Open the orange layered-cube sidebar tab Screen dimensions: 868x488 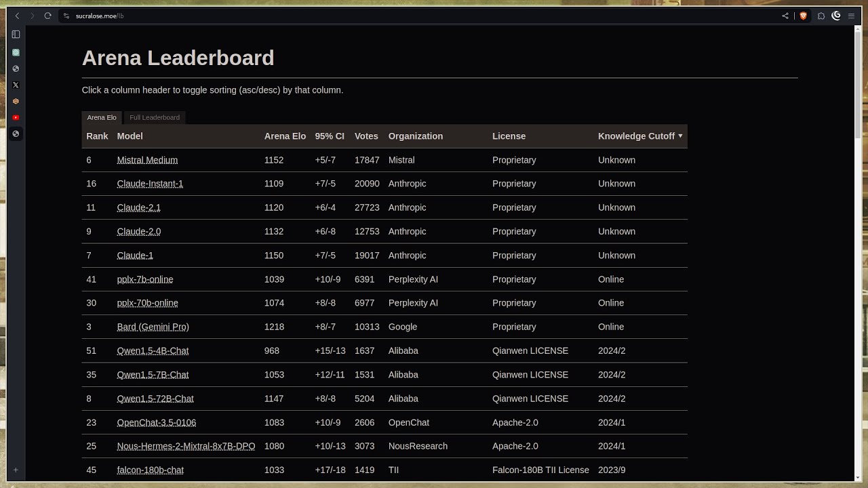click(16, 101)
